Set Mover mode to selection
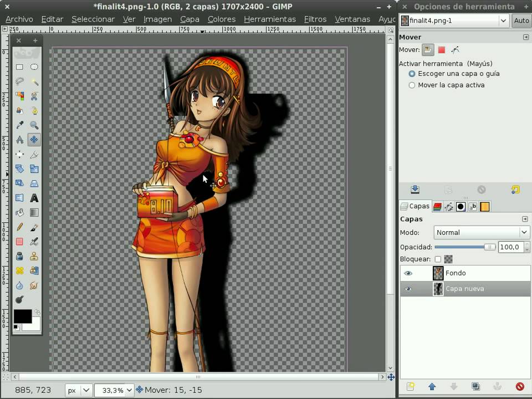Viewport: 532px width, 399px height. point(442,50)
